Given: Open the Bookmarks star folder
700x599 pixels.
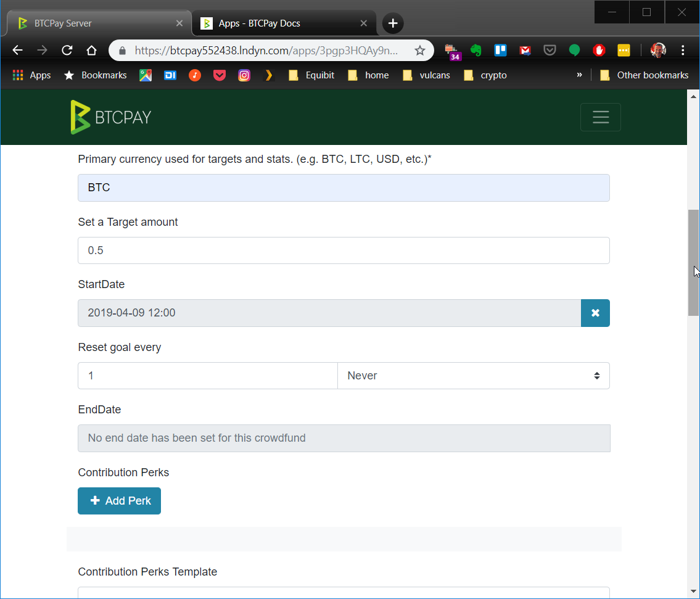Looking at the screenshot, I should coord(95,75).
